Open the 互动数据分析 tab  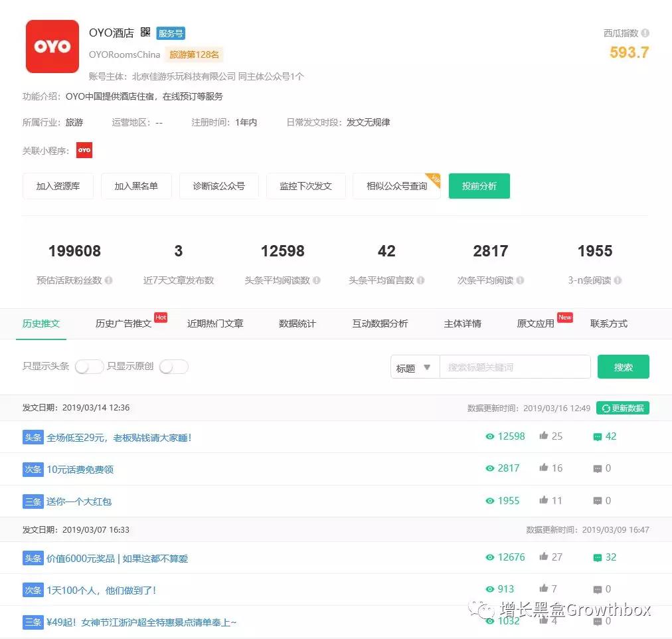pos(380,323)
